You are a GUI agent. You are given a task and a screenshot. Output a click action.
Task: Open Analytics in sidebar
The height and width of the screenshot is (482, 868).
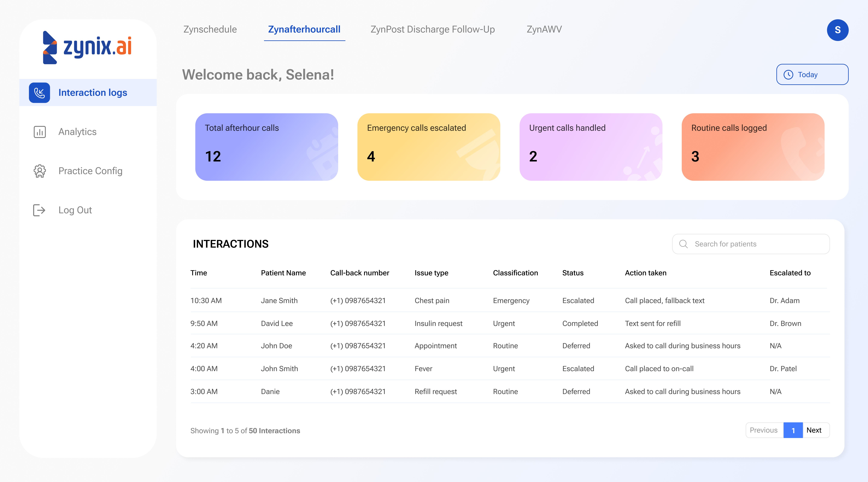77,132
